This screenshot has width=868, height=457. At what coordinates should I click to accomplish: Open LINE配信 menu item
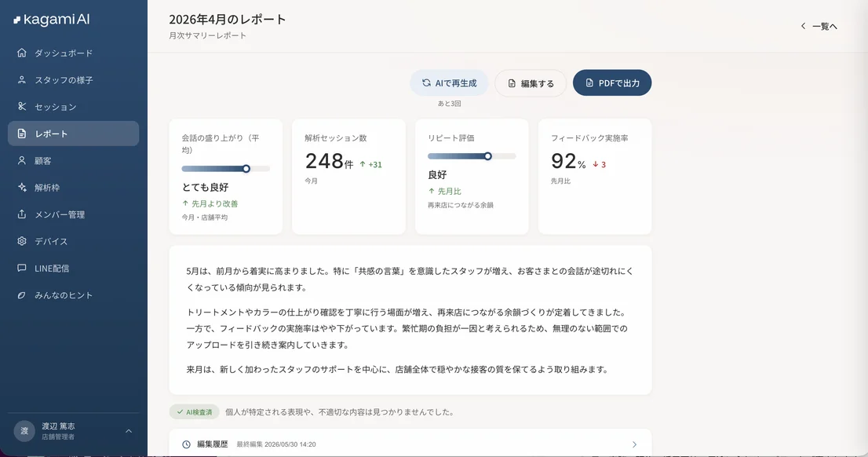pos(73,268)
